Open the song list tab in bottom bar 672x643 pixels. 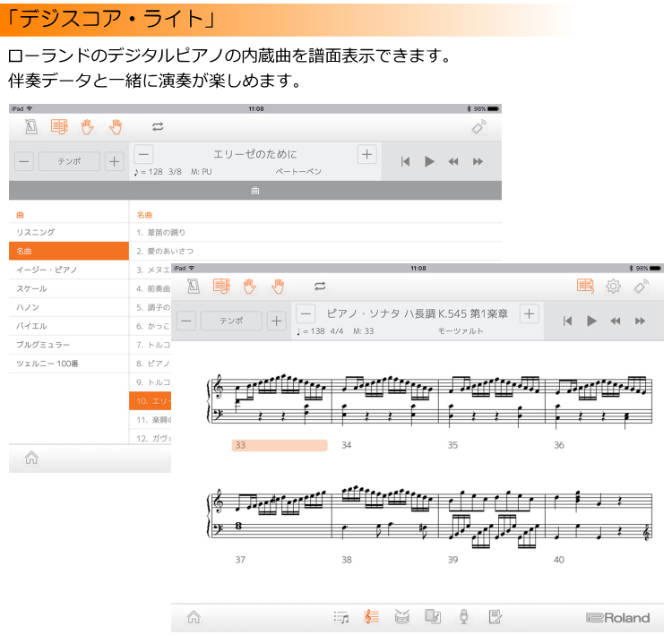click(341, 617)
